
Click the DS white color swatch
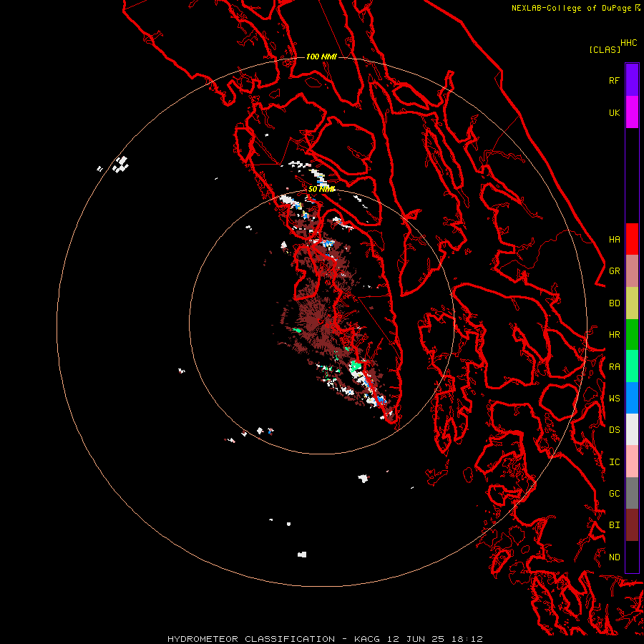(x=632, y=429)
